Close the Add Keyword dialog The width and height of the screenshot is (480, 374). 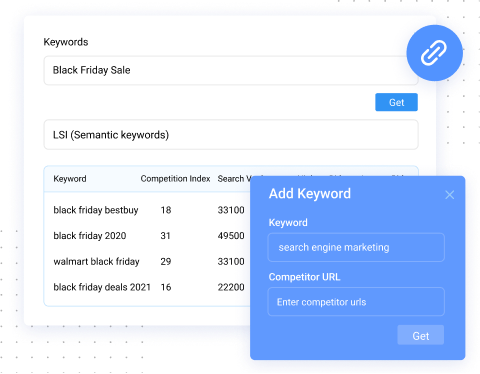(450, 195)
